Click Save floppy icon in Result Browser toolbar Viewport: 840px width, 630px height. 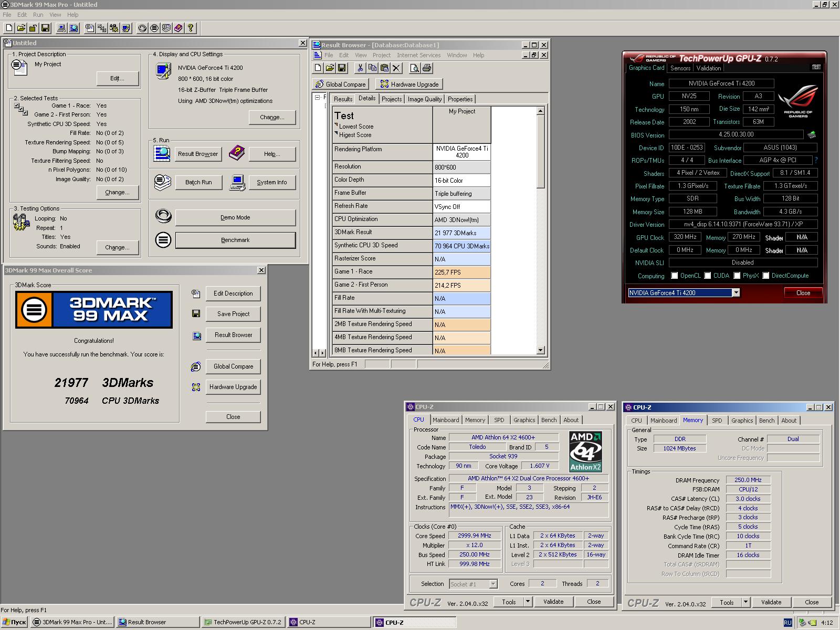click(x=342, y=68)
